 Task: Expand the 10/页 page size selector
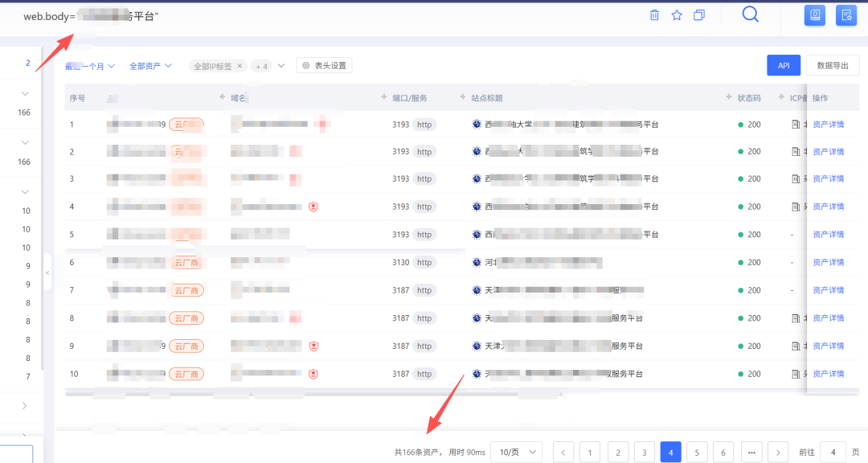point(518,453)
